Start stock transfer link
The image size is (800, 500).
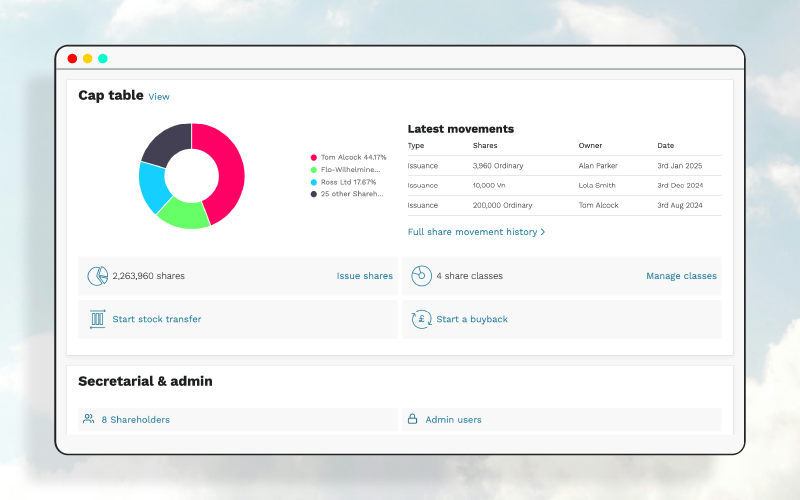(x=157, y=319)
